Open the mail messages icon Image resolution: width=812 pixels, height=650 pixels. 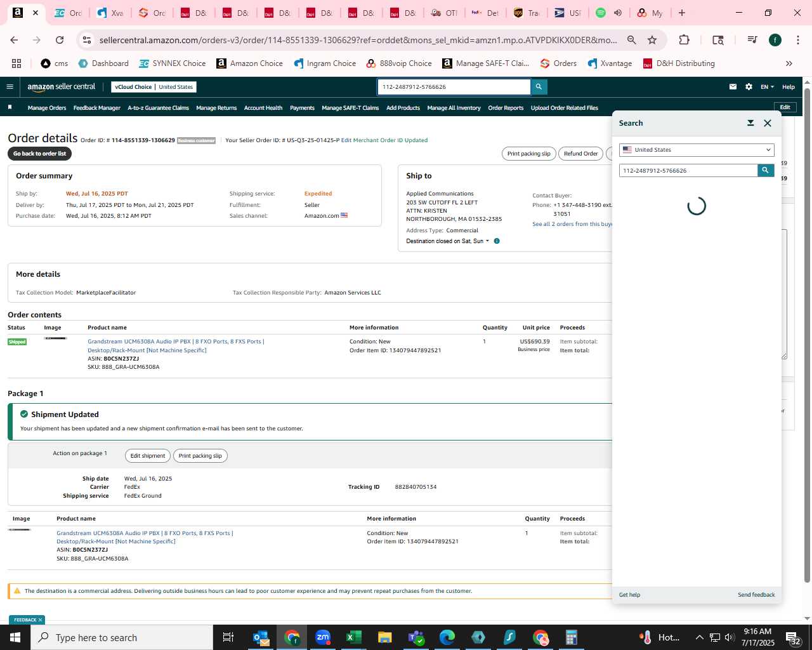(x=733, y=87)
